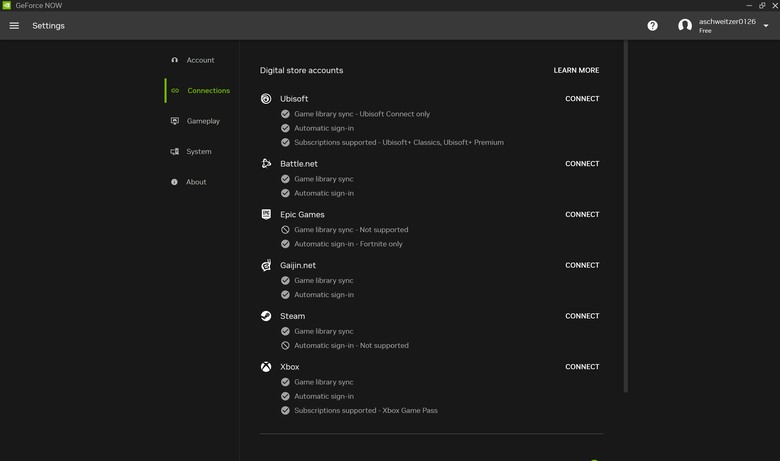
Task: Open the help question mark icon
Action: [x=652, y=25]
